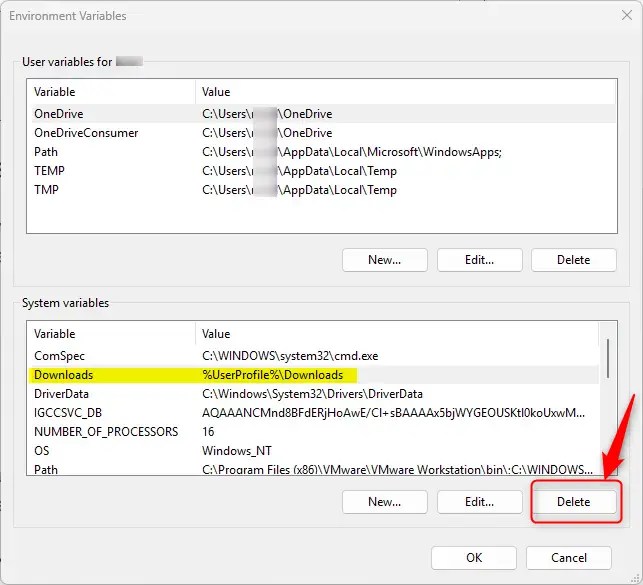This screenshot has width=643, height=585.
Task: Select the highlighted Downloads system variable
Action: click(63, 375)
